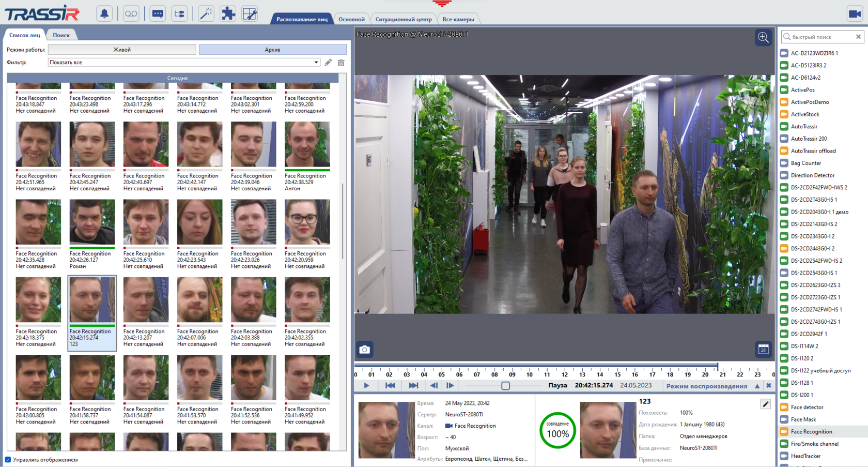The image size is (868, 467).
Task: Open the chat messages icon
Action: [158, 13]
